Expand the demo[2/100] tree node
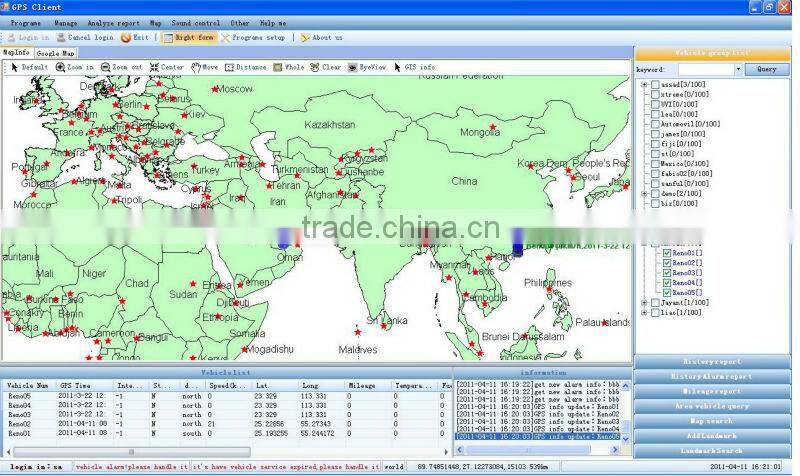The height and width of the screenshot is (476, 800). point(644,194)
